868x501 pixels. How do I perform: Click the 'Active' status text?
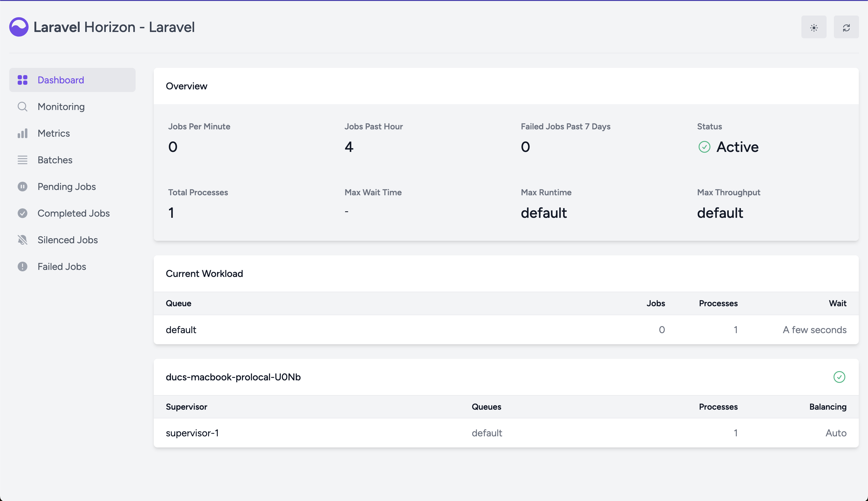pyautogui.click(x=737, y=147)
